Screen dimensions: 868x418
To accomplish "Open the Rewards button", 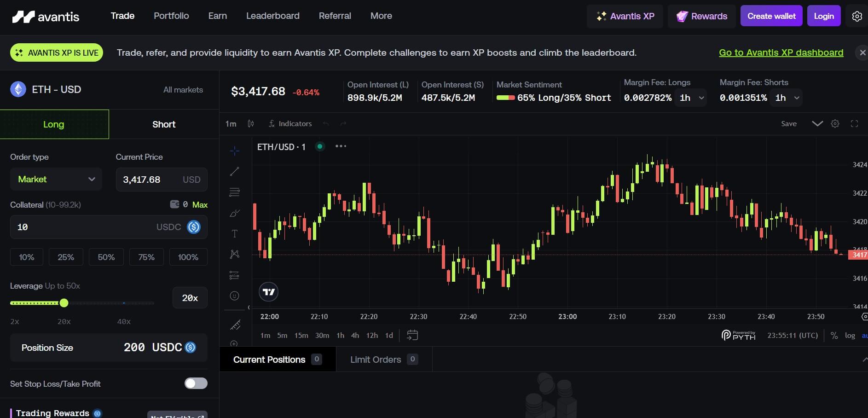I will click(702, 16).
